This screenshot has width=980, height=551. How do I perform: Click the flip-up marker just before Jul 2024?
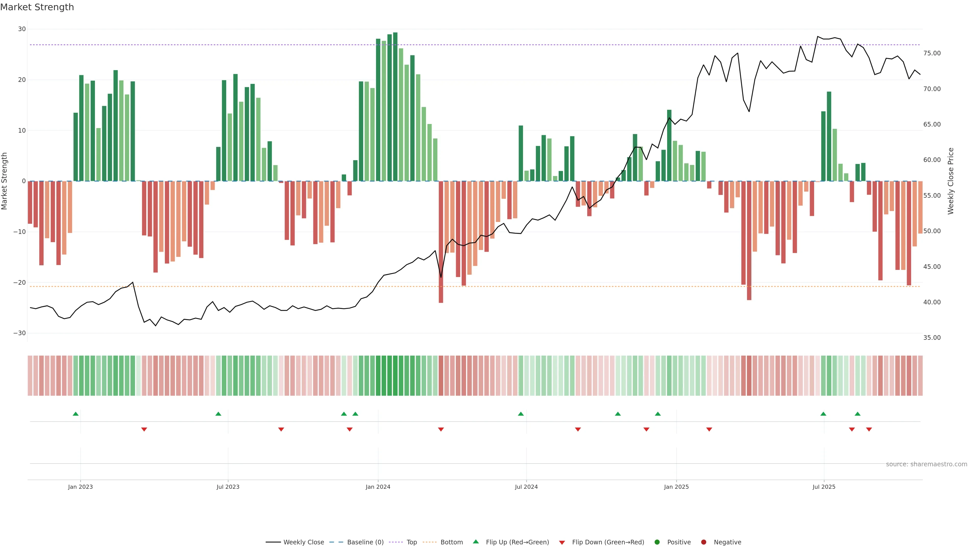(x=521, y=414)
